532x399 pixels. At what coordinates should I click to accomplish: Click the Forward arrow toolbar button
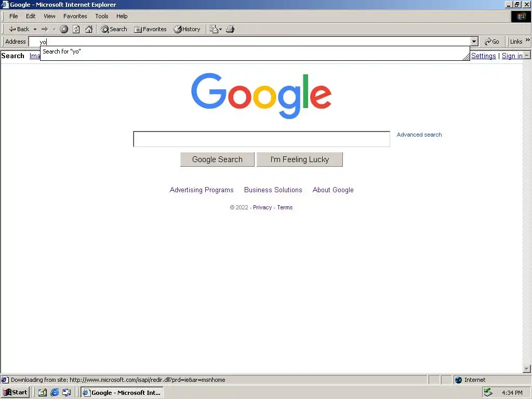pos(45,29)
